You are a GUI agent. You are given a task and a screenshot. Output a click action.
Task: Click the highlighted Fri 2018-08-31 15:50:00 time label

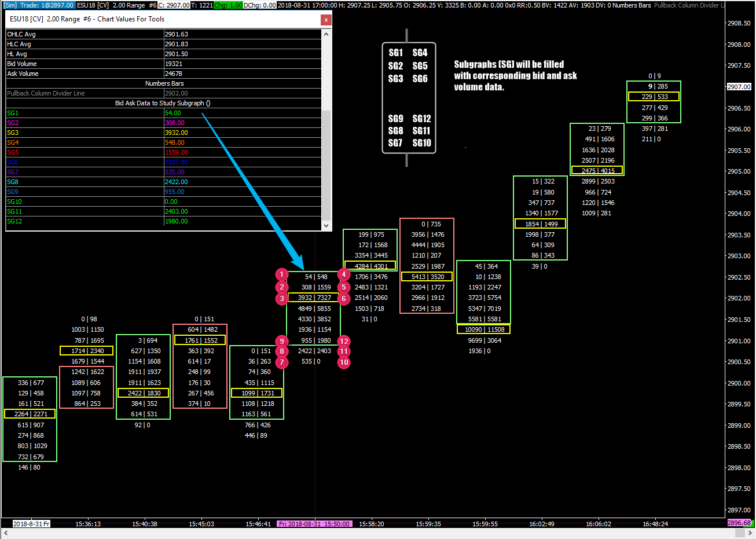(x=314, y=524)
